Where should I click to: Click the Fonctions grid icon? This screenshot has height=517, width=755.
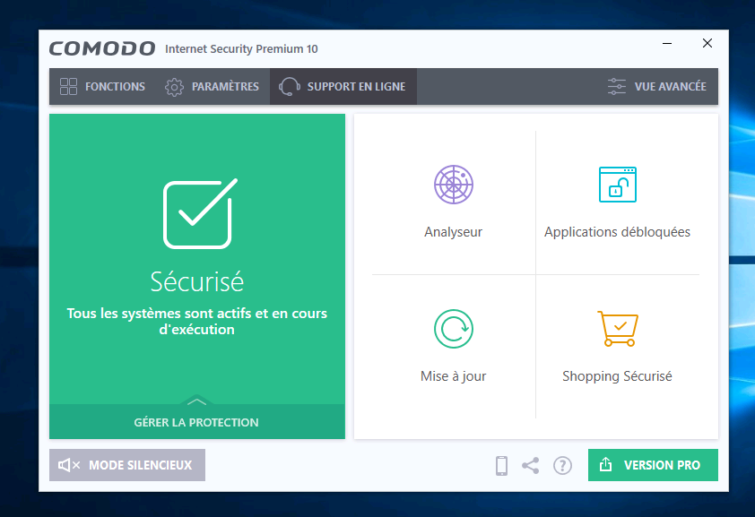(x=68, y=87)
